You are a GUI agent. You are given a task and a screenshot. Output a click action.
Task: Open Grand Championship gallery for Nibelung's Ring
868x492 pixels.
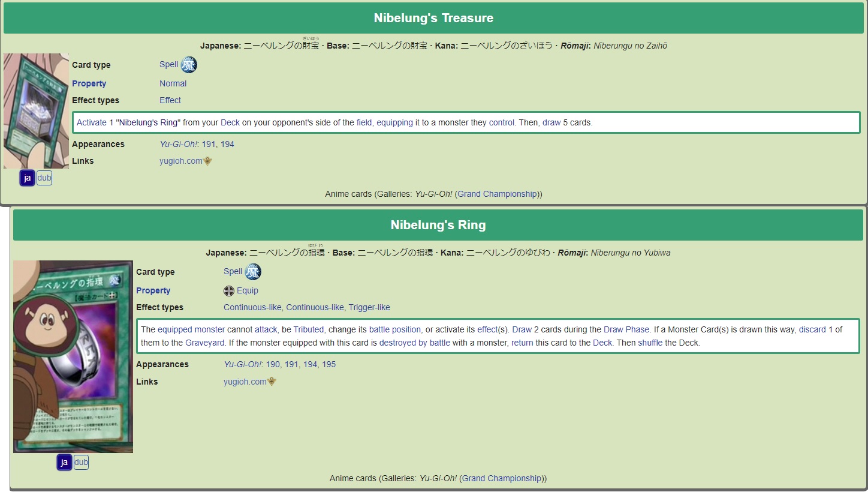502,478
